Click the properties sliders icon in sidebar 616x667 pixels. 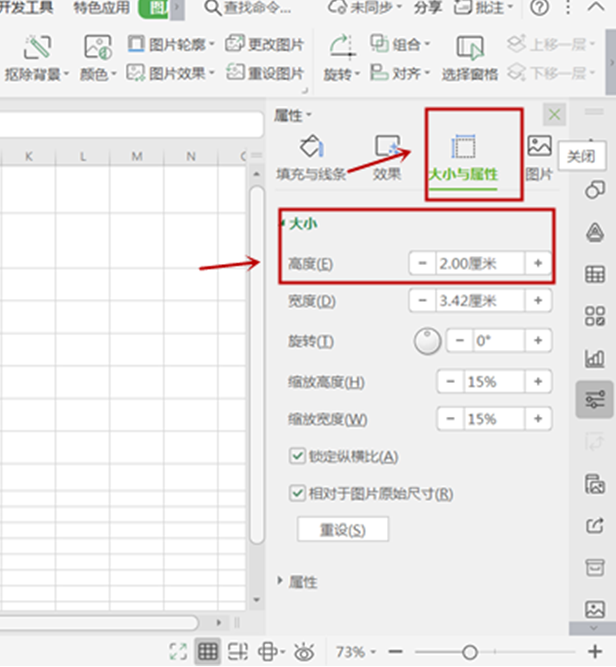coord(595,400)
